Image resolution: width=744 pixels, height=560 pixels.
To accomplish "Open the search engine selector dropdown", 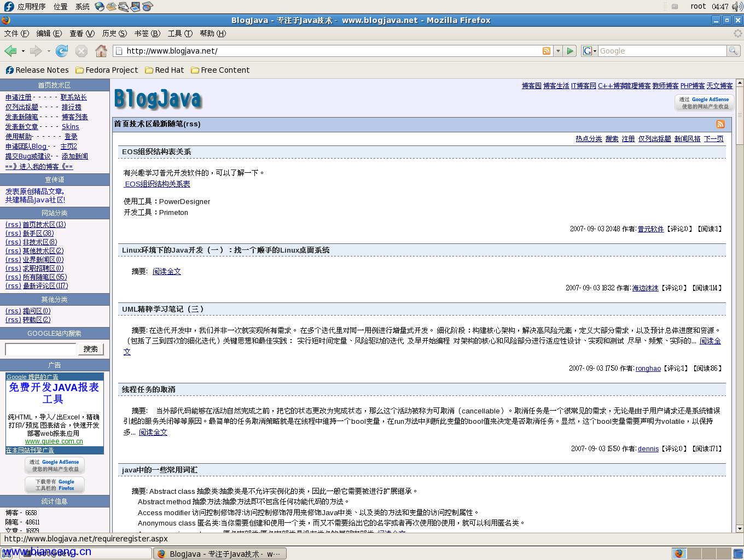I will (589, 51).
